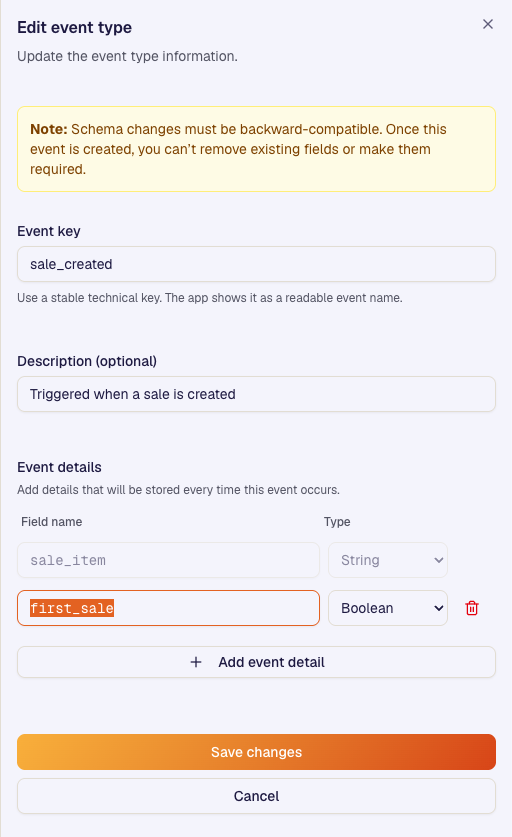Screen dimensions: 512x837
Task: Click the Type column header
Action: tap(337, 522)
